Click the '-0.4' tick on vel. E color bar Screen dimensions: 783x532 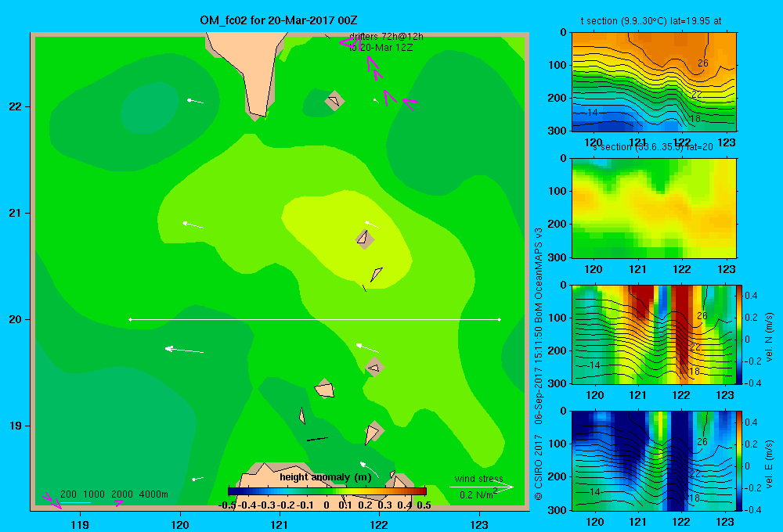(752, 509)
